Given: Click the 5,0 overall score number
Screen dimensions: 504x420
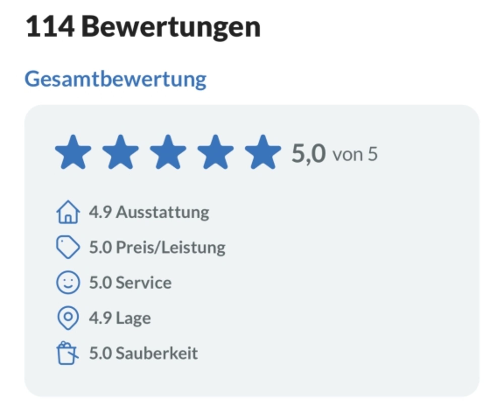Looking at the screenshot, I should [308, 153].
